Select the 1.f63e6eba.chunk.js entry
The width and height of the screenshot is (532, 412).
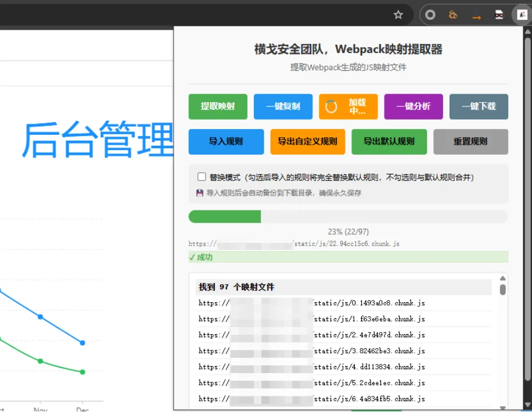pyautogui.click(x=344, y=319)
